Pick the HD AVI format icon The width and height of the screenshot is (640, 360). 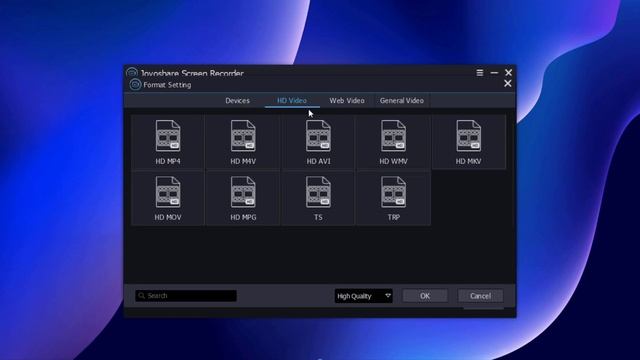[x=318, y=136]
